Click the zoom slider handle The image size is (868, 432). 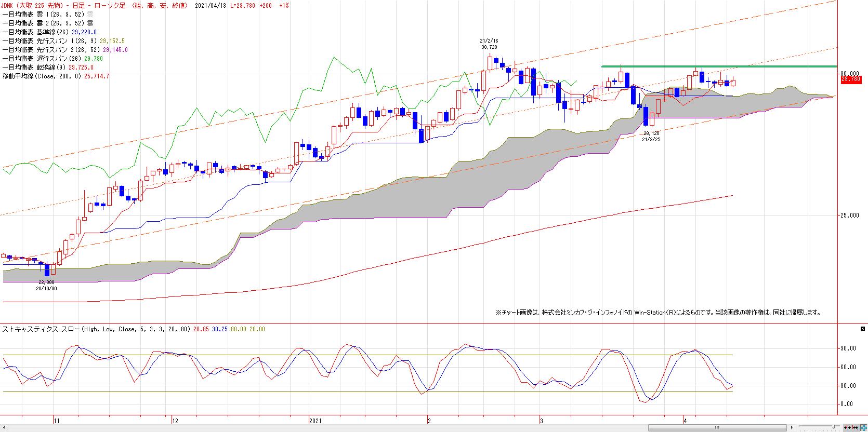click(x=834, y=427)
